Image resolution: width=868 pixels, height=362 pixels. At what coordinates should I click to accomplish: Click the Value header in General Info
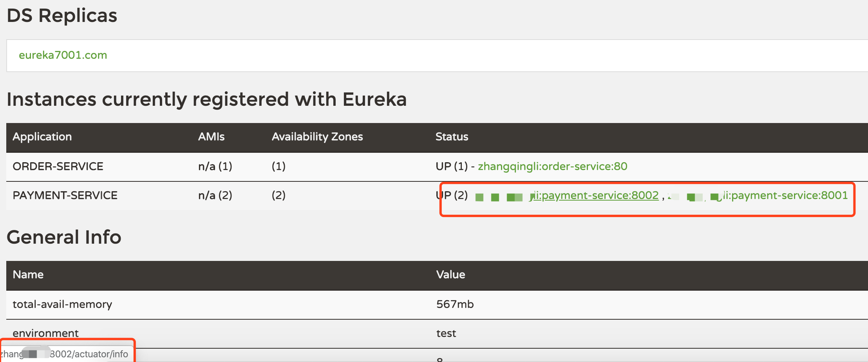450,275
